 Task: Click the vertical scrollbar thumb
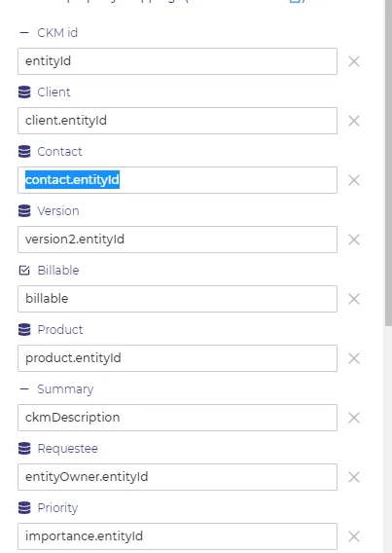388,163
